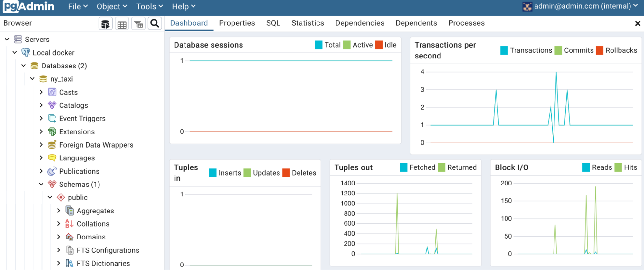The width and height of the screenshot is (644, 270).
Task: Click the Schemas (1) node icon
Action: click(52, 184)
